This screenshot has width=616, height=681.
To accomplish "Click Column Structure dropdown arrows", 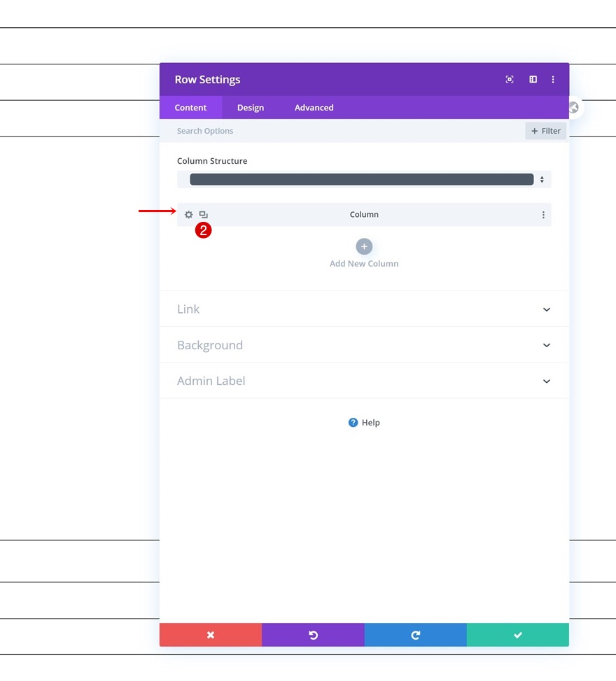I will click(542, 179).
